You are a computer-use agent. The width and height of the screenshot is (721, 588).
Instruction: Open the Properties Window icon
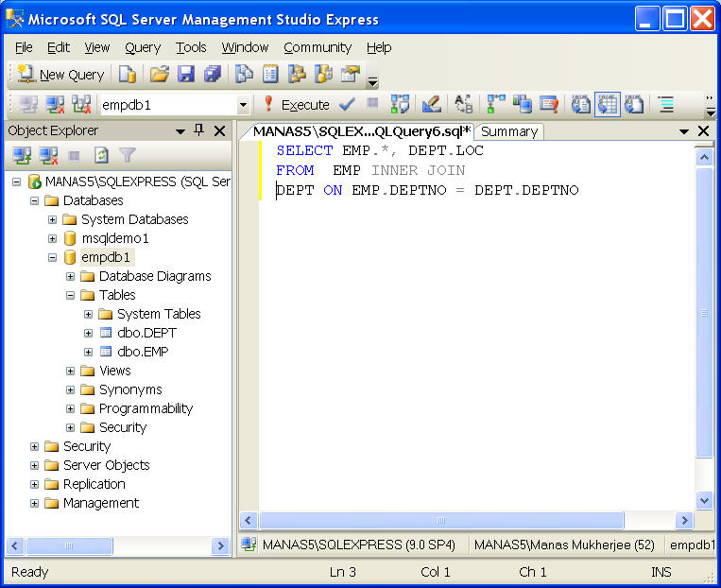click(351, 74)
